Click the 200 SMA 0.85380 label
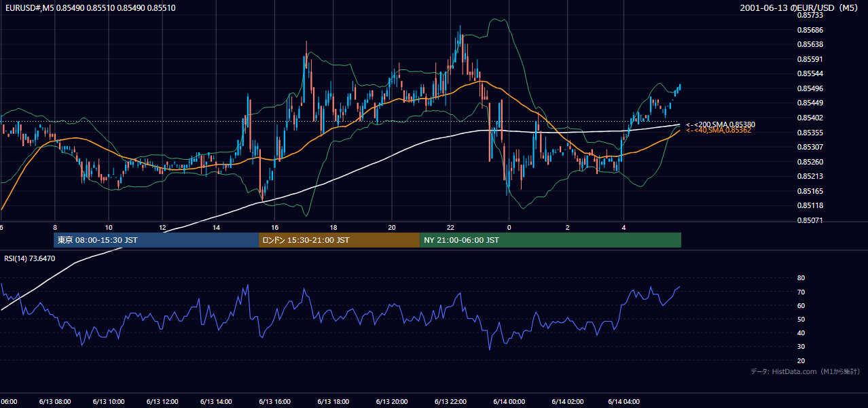 coord(721,124)
